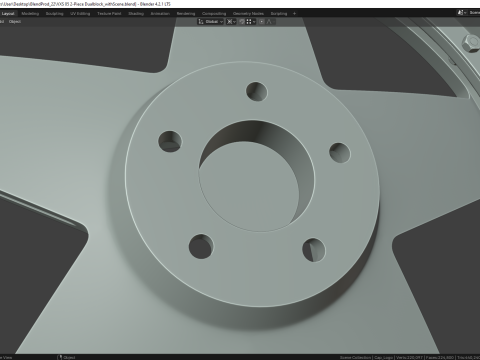Switch to the Texture Paint workspace
This screenshot has width=480, height=360.
(x=109, y=14)
